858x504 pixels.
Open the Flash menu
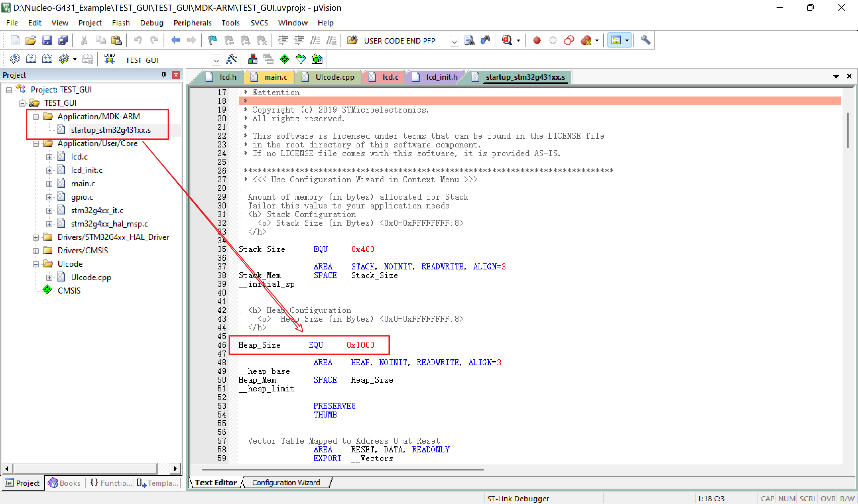coord(121,23)
